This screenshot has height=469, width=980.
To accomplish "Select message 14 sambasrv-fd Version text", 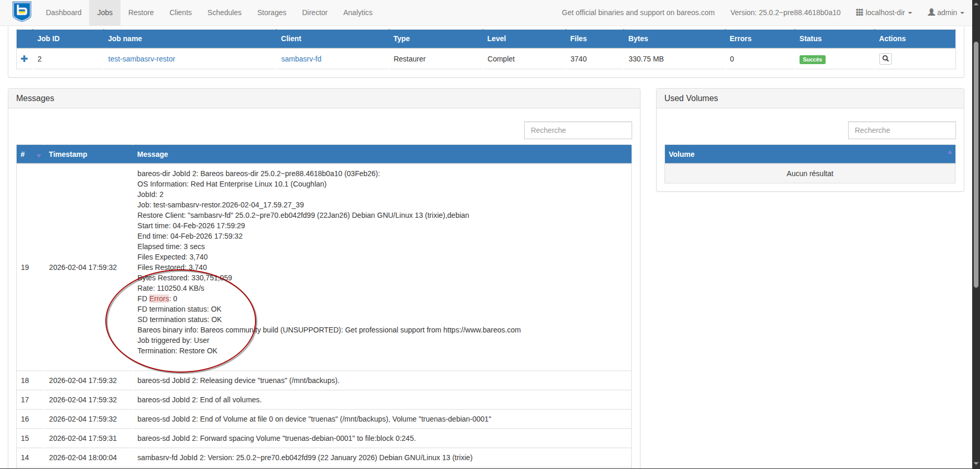I will (x=305, y=458).
